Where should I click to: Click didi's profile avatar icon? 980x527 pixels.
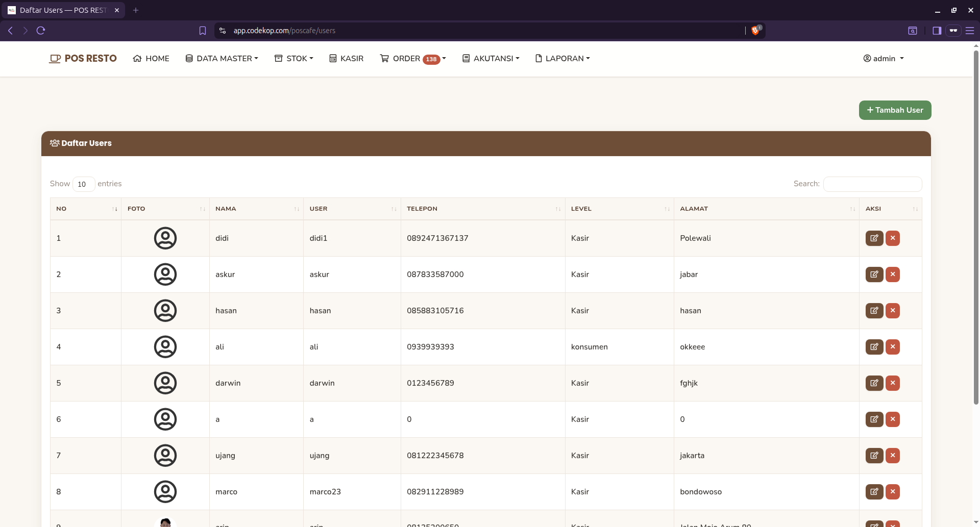[x=165, y=238]
